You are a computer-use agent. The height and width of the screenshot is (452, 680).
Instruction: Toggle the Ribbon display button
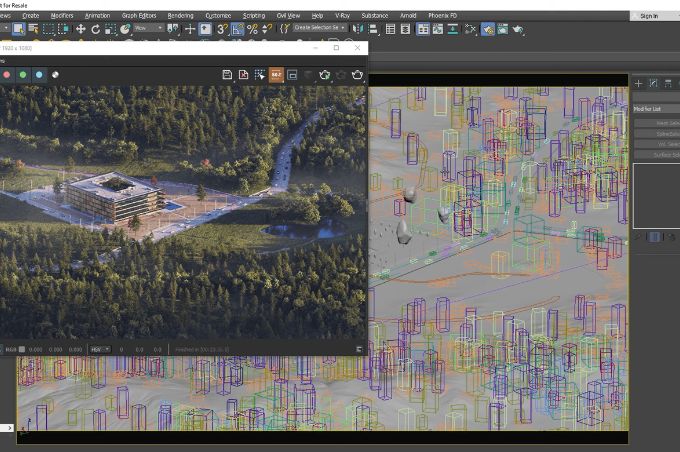tap(423, 29)
